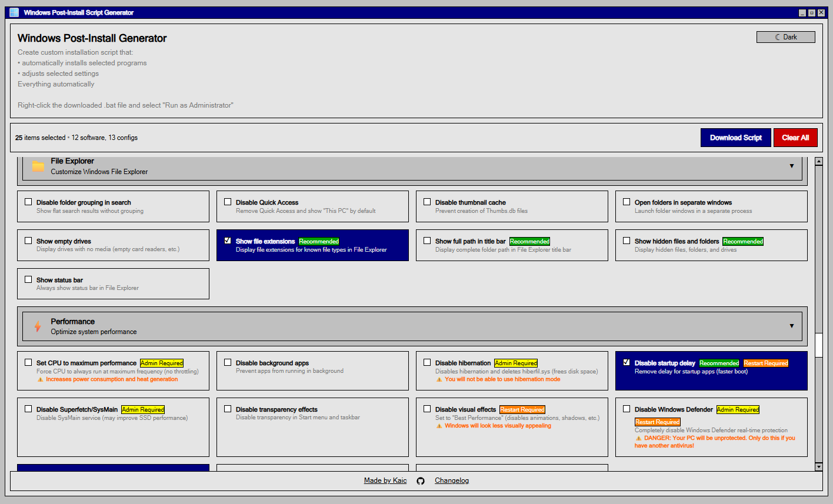Image resolution: width=833 pixels, height=504 pixels.
Task: Click the app icon in the title bar
Action: tap(14, 12)
